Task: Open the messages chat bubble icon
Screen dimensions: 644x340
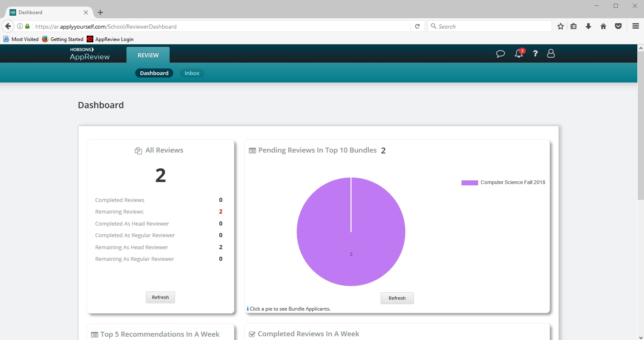Action: click(x=500, y=54)
